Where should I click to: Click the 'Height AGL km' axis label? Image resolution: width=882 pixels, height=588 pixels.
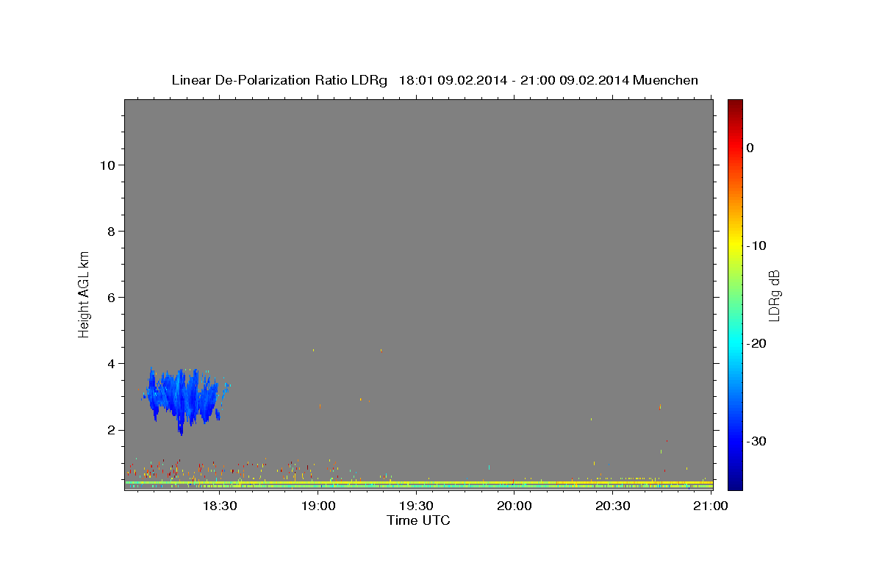pos(84,293)
